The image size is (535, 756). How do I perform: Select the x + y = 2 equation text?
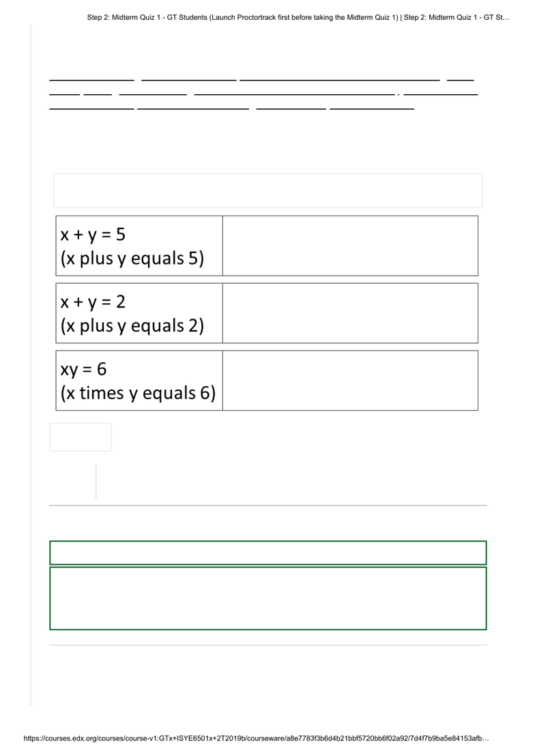tap(93, 302)
